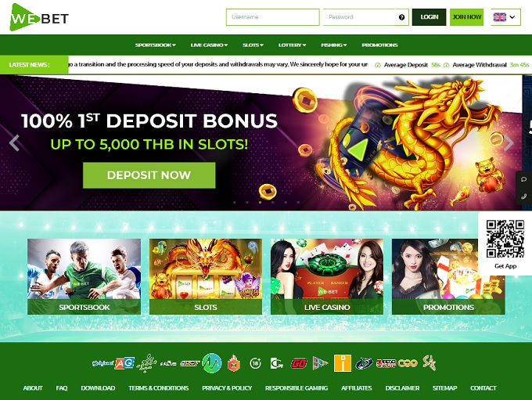Open the Promotions menu item

coord(379,45)
